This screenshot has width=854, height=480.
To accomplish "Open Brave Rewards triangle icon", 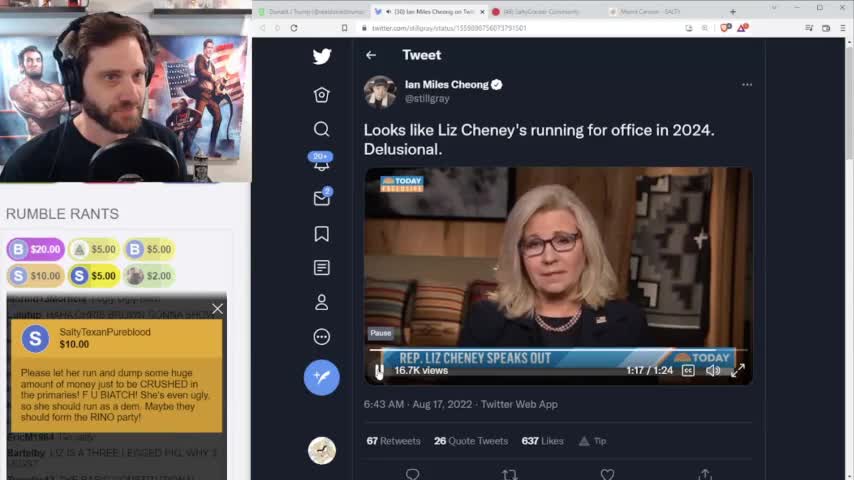I will point(742,28).
